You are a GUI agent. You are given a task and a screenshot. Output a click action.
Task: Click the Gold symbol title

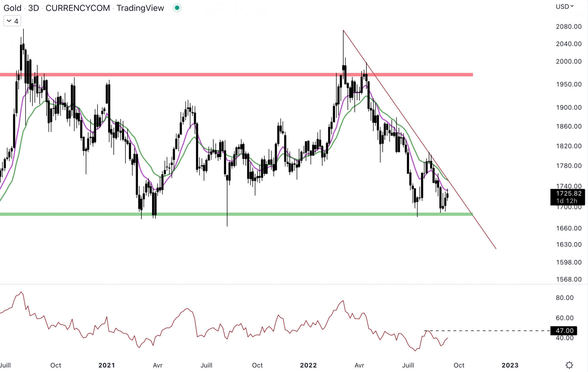click(x=12, y=8)
